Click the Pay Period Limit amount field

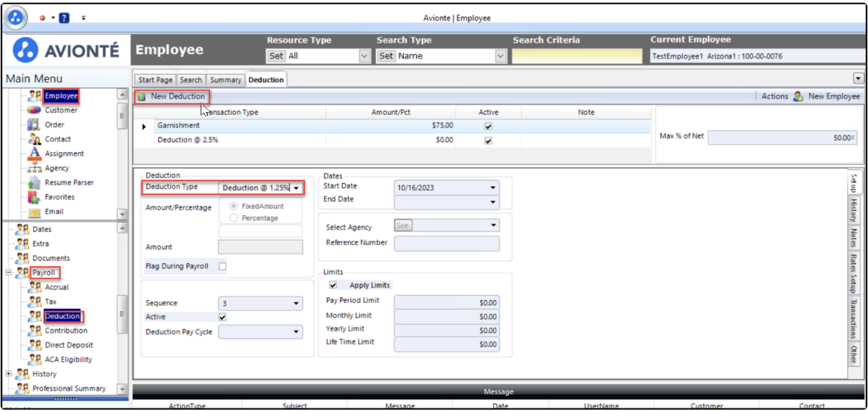click(x=447, y=303)
